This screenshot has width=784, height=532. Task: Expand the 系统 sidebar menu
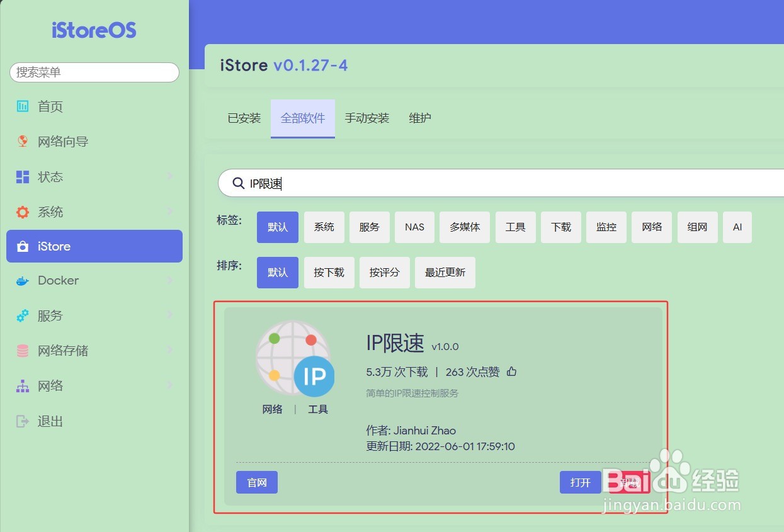click(x=50, y=212)
